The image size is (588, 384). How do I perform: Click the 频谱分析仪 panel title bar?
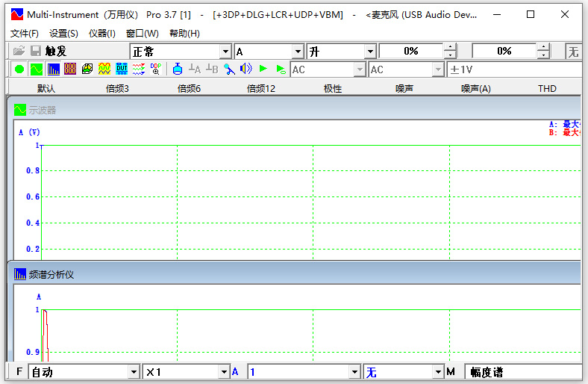[x=295, y=274]
